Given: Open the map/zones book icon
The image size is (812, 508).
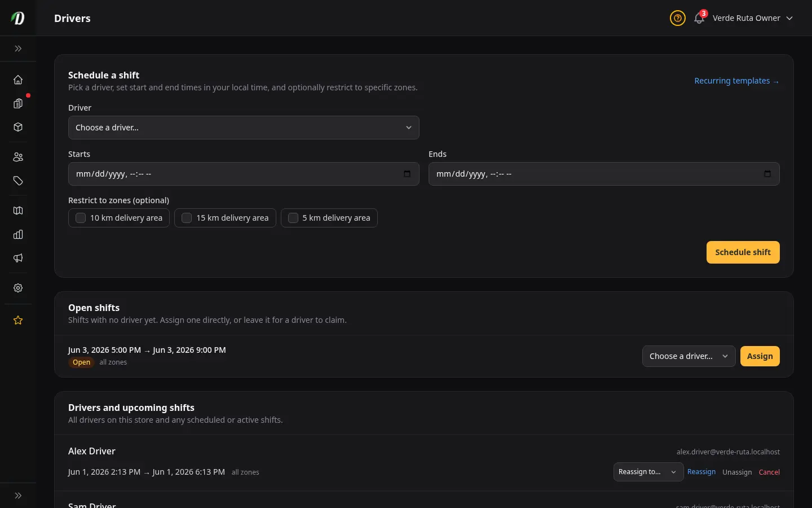Looking at the screenshot, I should [x=18, y=211].
